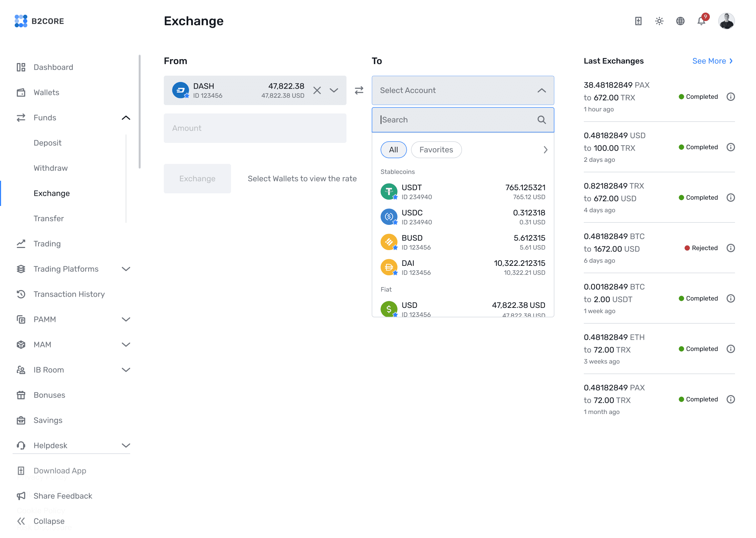The image size is (756, 538).
Task: Click Transaction History clock icon
Action: click(x=21, y=294)
